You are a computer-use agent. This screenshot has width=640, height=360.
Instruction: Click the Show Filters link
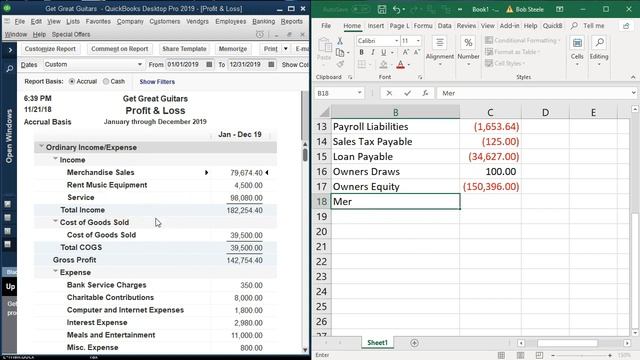pos(157,82)
